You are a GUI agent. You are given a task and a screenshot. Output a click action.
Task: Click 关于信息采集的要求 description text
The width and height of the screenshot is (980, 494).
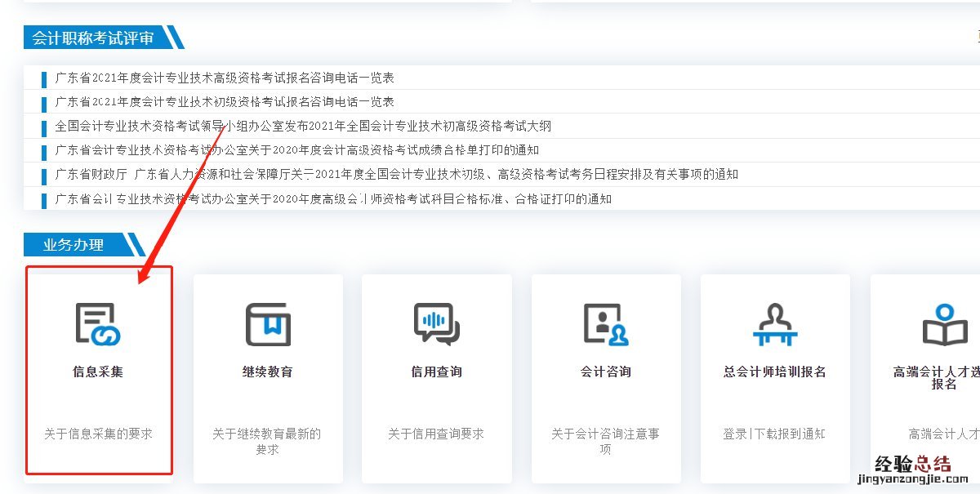98,434
